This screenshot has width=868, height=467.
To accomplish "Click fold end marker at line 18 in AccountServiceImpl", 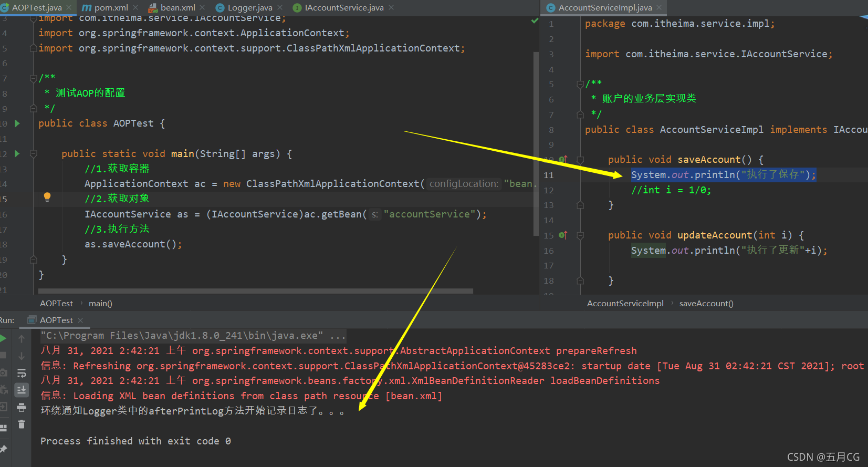I will point(580,281).
